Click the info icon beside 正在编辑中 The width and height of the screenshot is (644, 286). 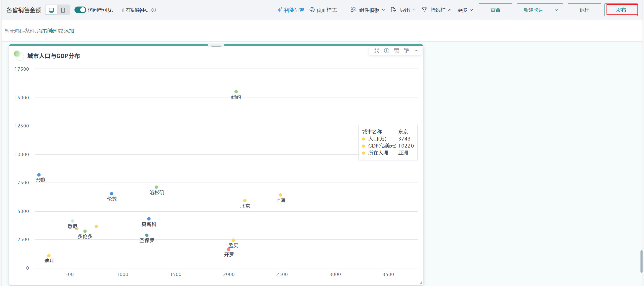pyautogui.click(x=154, y=10)
